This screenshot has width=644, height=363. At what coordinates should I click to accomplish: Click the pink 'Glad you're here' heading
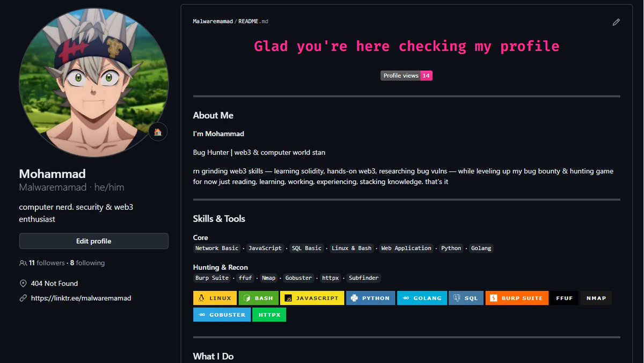(x=406, y=46)
